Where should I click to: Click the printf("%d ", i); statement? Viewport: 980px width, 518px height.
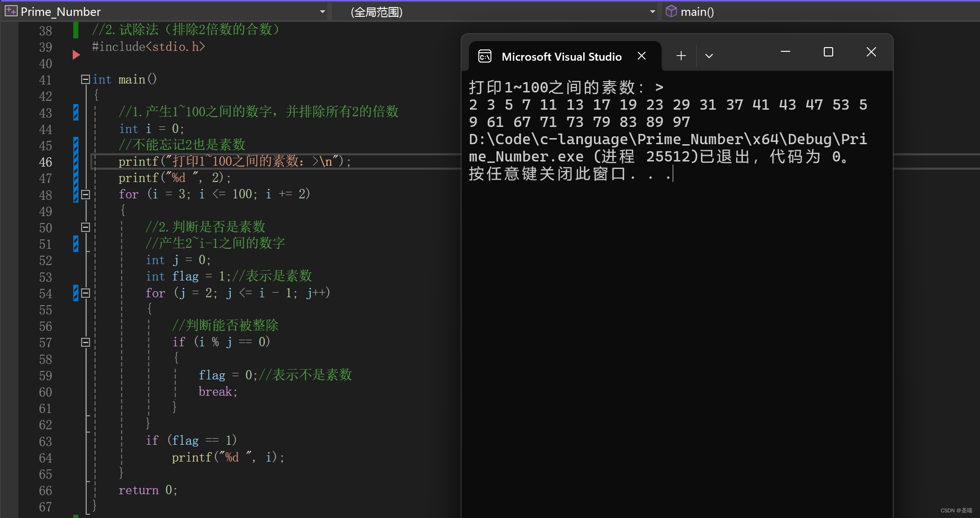(x=228, y=457)
